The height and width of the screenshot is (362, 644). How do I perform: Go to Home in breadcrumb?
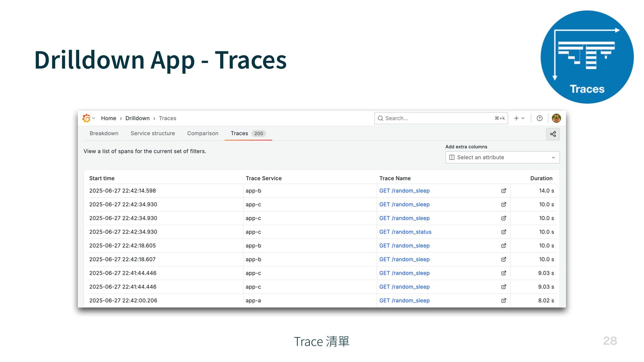pyautogui.click(x=108, y=118)
